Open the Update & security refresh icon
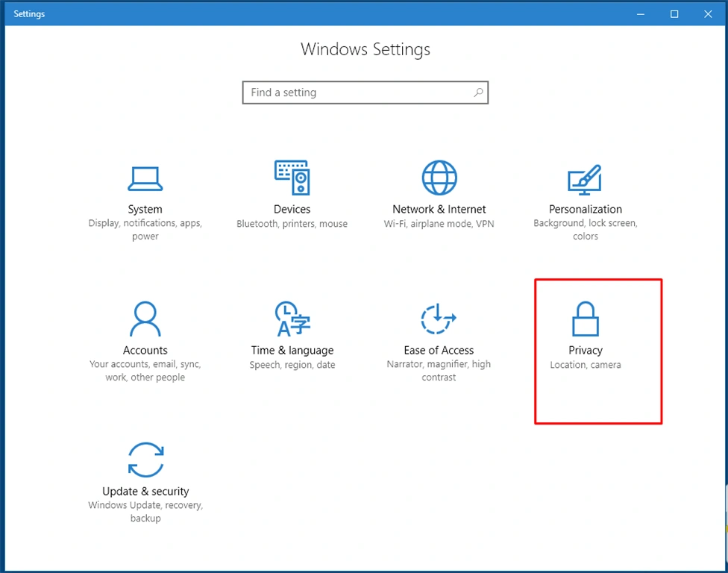 (x=145, y=460)
